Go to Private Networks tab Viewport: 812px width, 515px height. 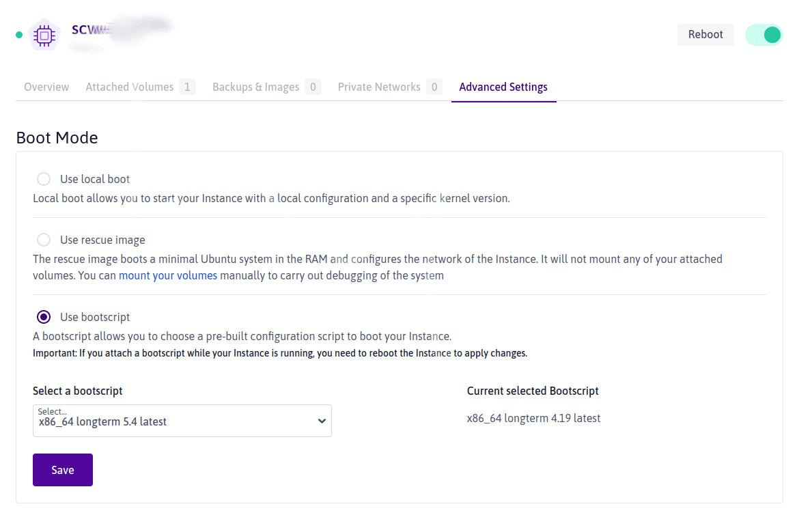pos(379,87)
